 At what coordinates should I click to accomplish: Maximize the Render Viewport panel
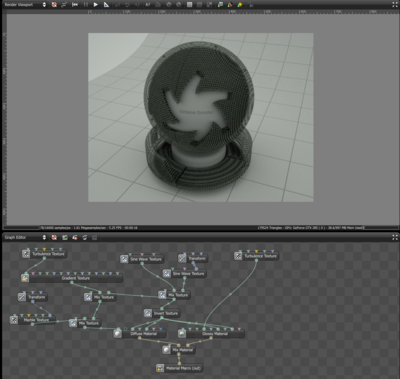click(395, 4)
